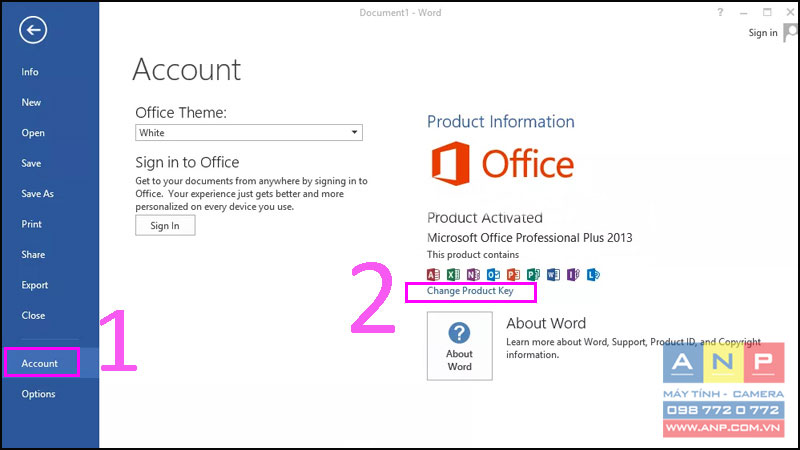
Task: Open the Info menu item
Action: point(30,72)
